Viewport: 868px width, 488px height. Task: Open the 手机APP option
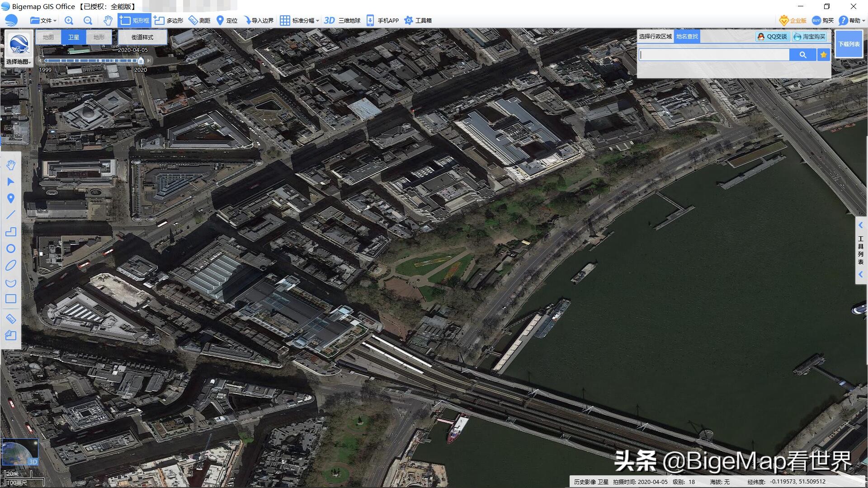pos(382,20)
